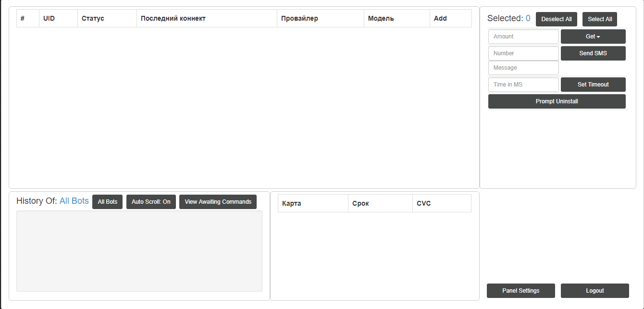Click the View Awaiting Commands button
Image resolution: width=644 pixels, height=309 pixels.
click(218, 202)
